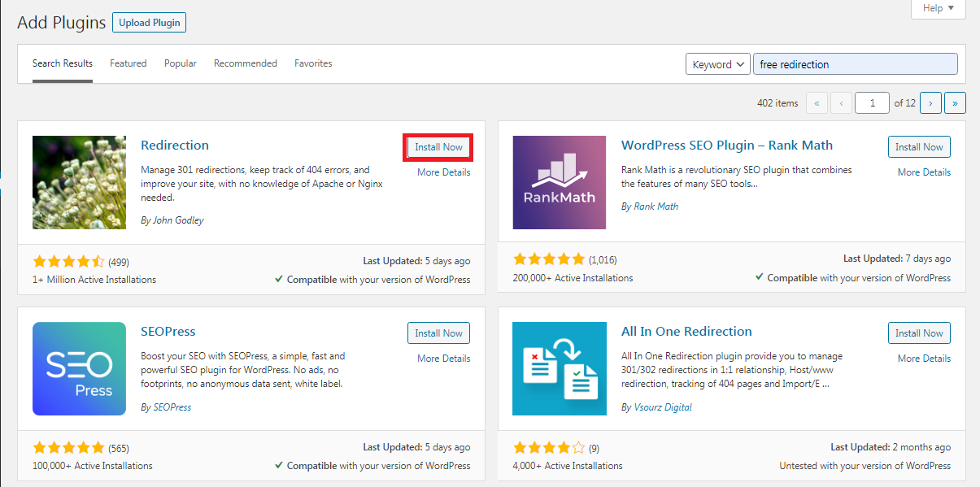Open the Help dropdown panel
This screenshot has height=487, width=980.
pos(938,8)
